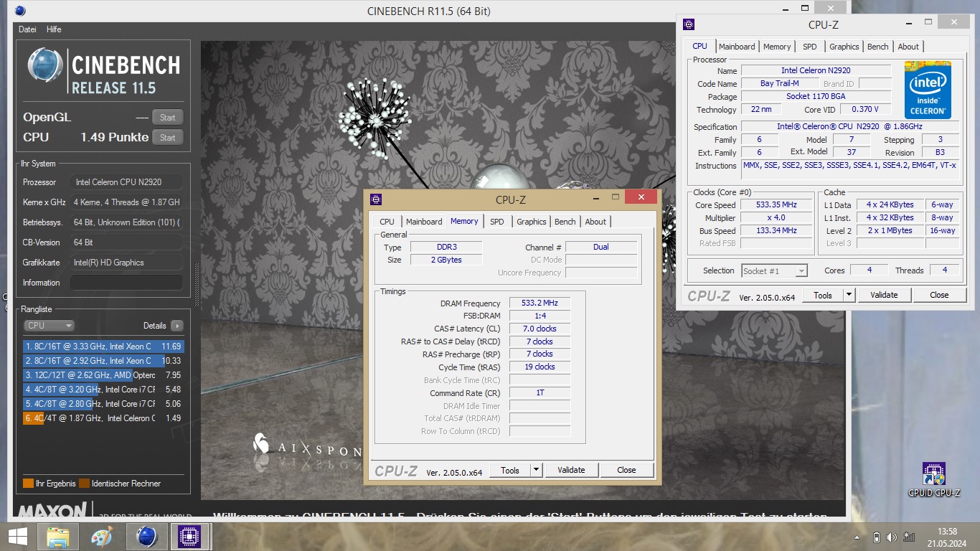Switch to About tab in front CPU-Z window
This screenshot has width=980, height=551.
(595, 222)
